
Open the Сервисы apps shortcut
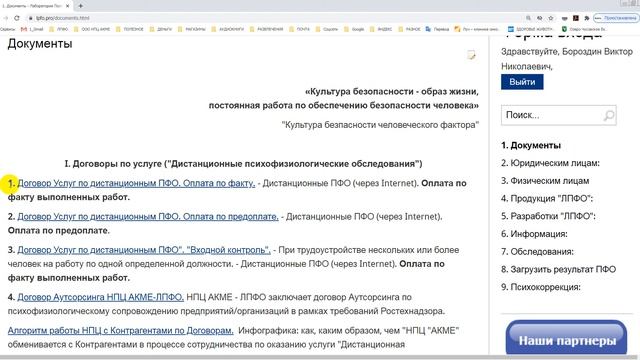[8, 29]
